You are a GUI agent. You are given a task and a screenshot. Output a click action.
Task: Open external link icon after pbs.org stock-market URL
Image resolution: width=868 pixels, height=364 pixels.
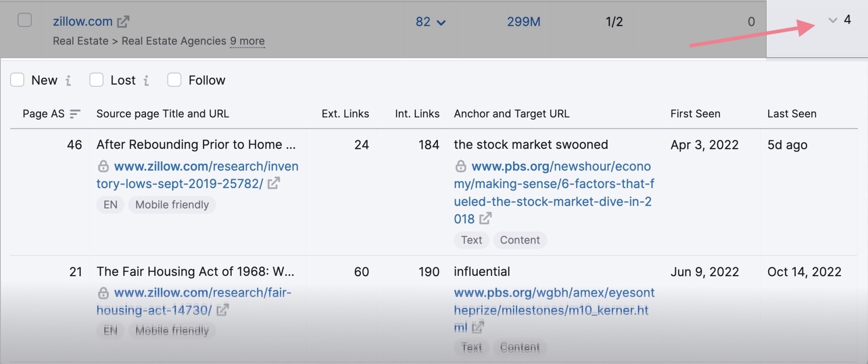point(486,219)
